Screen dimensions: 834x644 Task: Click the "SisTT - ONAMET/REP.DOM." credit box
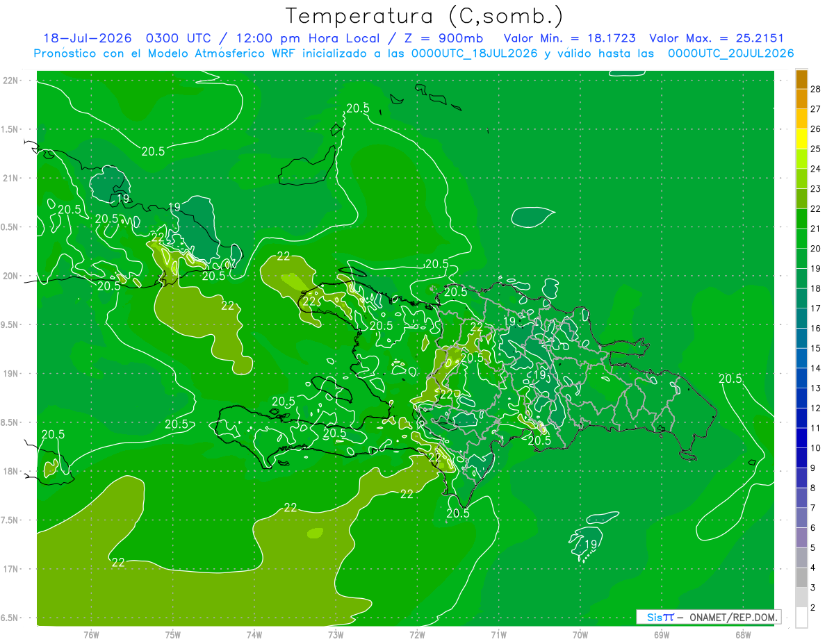(x=708, y=617)
